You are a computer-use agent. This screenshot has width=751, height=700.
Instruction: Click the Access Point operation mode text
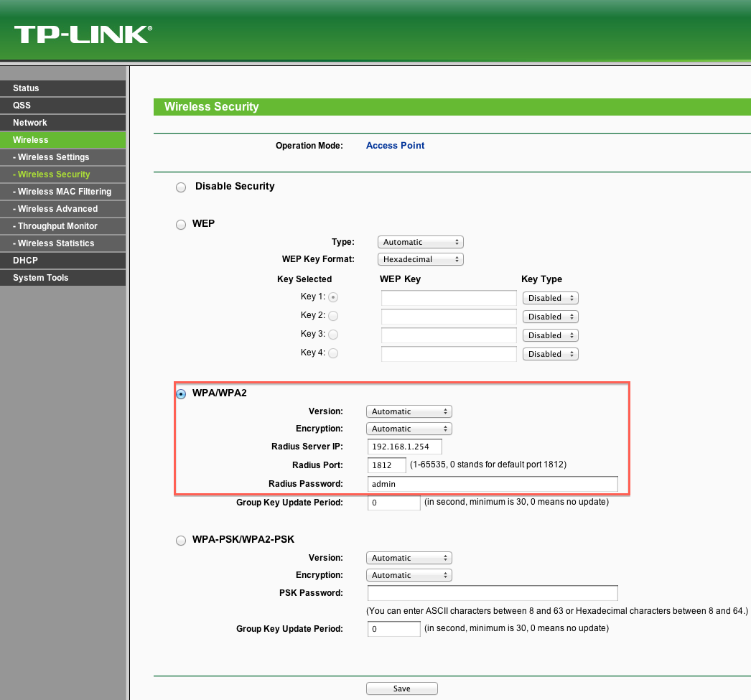click(395, 146)
